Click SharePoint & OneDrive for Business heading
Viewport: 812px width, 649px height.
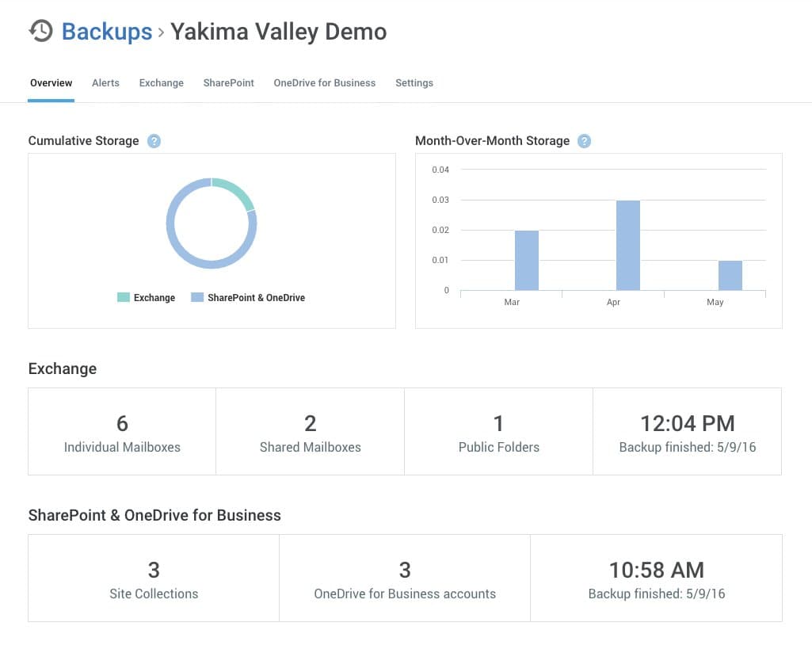(x=154, y=515)
